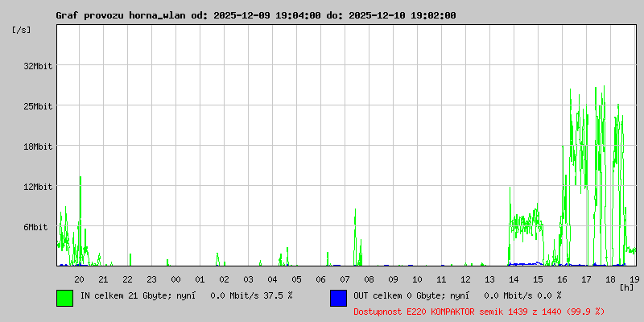Click the blue OUT legend swatch
The image size is (644, 322).
tap(338, 298)
